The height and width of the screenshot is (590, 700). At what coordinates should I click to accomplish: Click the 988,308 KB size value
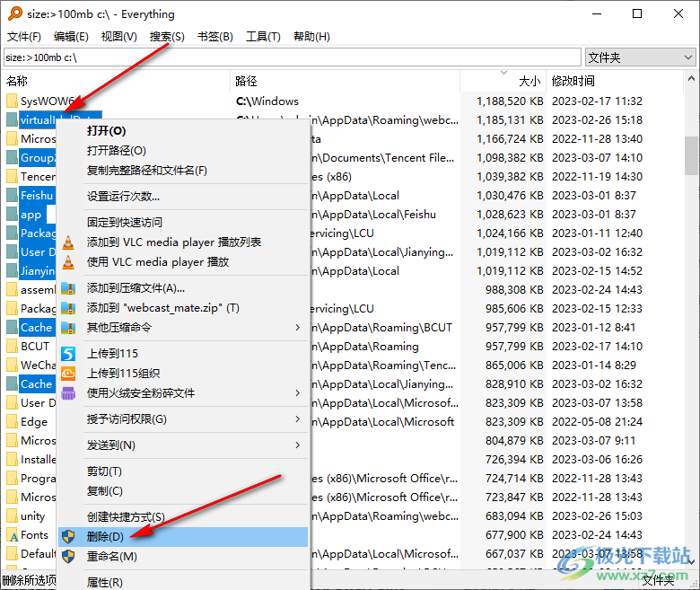coord(514,290)
